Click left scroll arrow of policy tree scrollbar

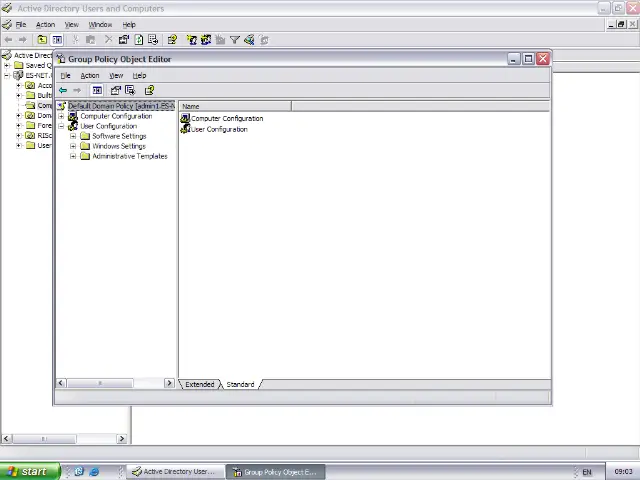[x=61, y=383]
